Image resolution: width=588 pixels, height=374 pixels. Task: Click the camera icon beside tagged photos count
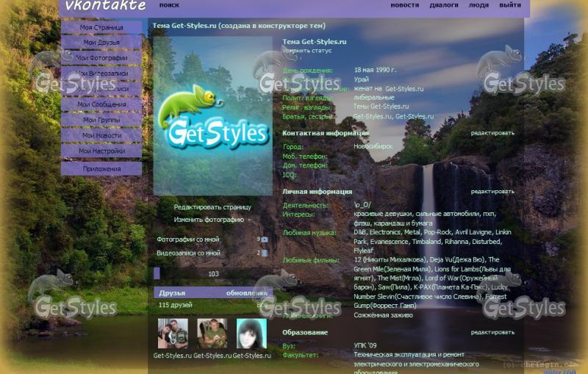click(265, 240)
